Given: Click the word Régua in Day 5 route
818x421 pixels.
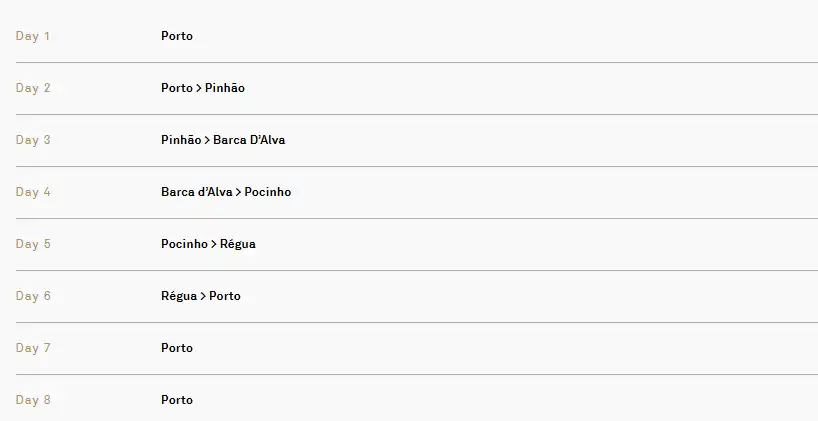Looking at the screenshot, I should [238, 244].
